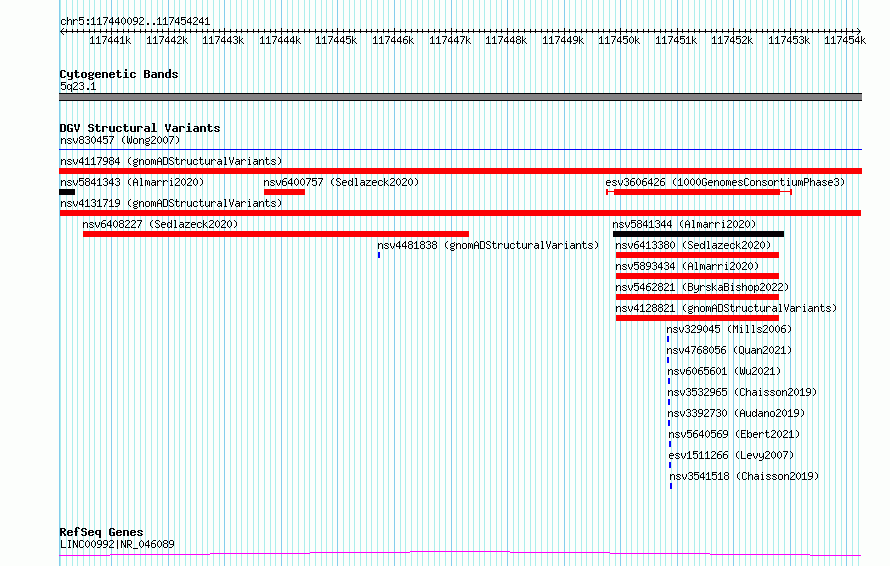
Task: Click the LINC00992|NR_046089 gene label
Action: (117, 544)
